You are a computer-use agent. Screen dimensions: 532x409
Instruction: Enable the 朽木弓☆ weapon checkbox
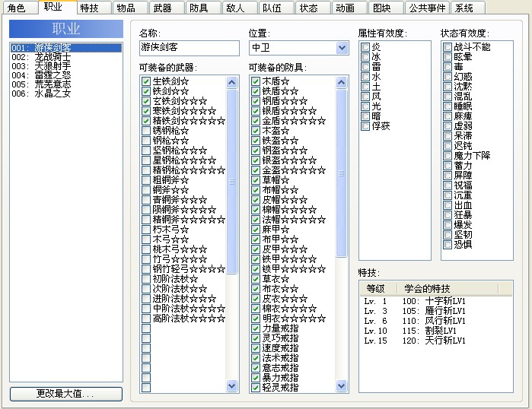(x=146, y=230)
